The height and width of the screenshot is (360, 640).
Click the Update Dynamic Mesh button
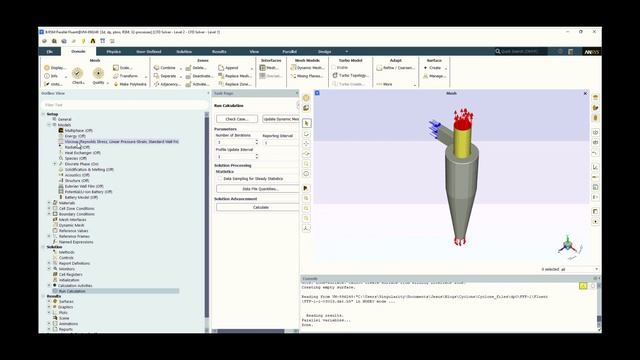281,119
